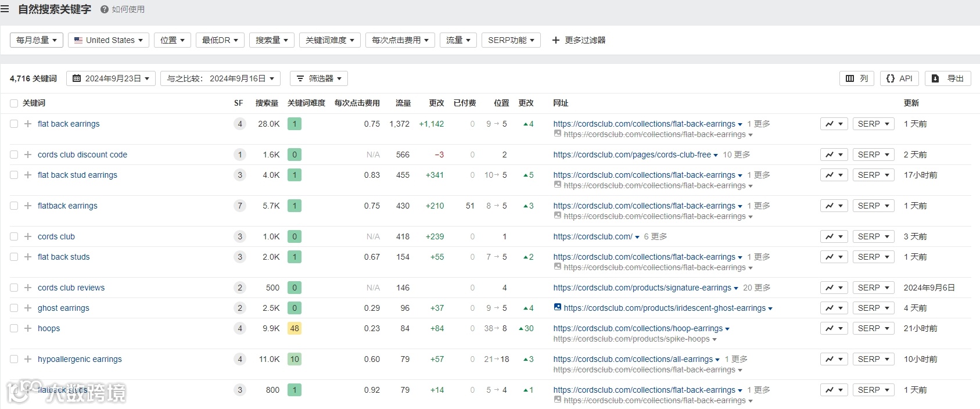The width and height of the screenshot is (980, 409).
Task: Click the API button
Action: click(x=900, y=78)
